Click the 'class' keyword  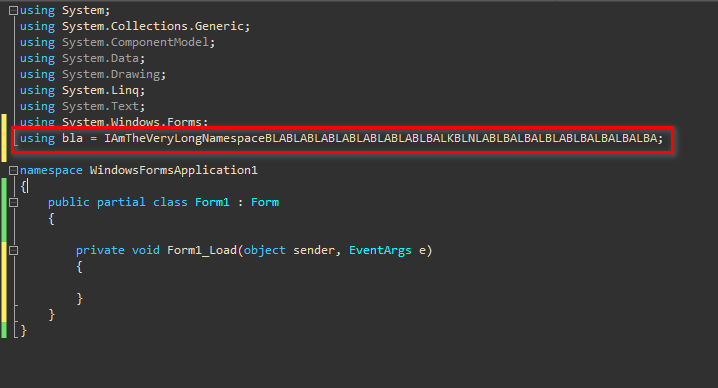click(x=170, y=202)
